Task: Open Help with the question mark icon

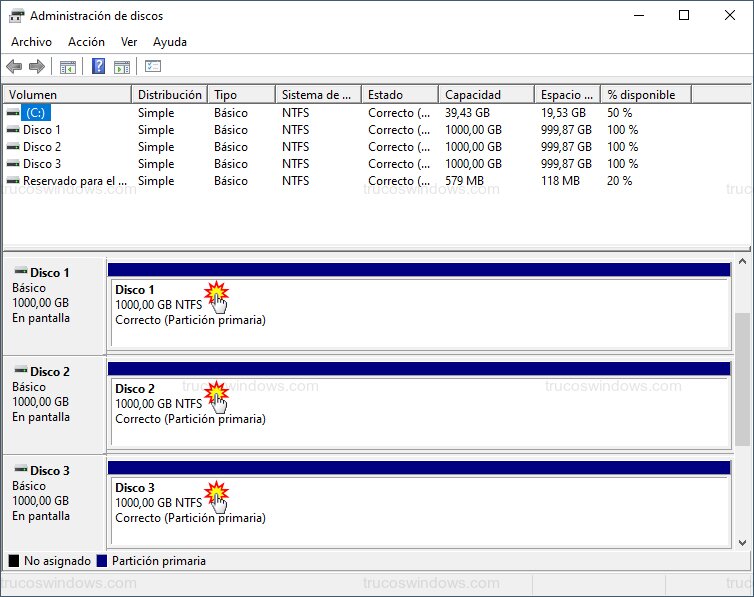Action: tap(98, 67)
